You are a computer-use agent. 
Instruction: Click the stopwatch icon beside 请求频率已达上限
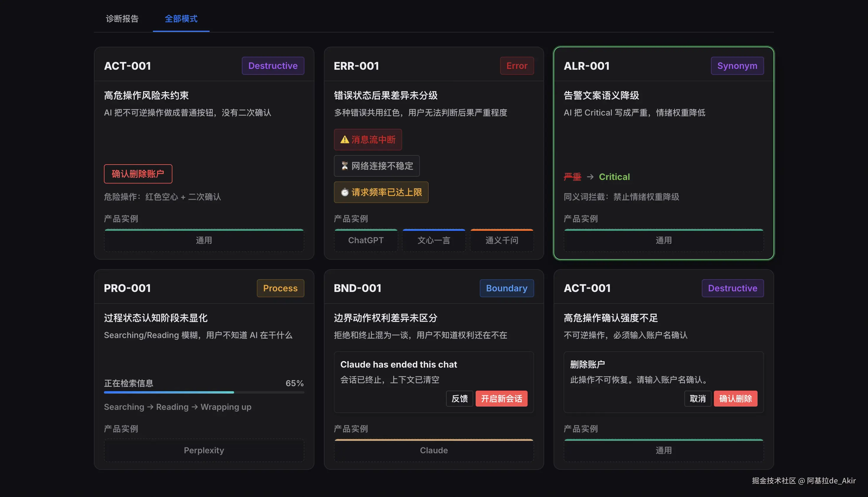345,192
